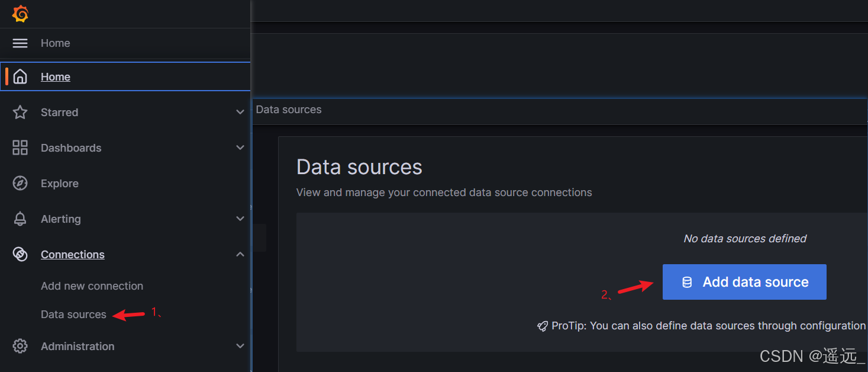Click the ProTip rocket icon
This screenshot has height=372, width=868.
point(542,326)
